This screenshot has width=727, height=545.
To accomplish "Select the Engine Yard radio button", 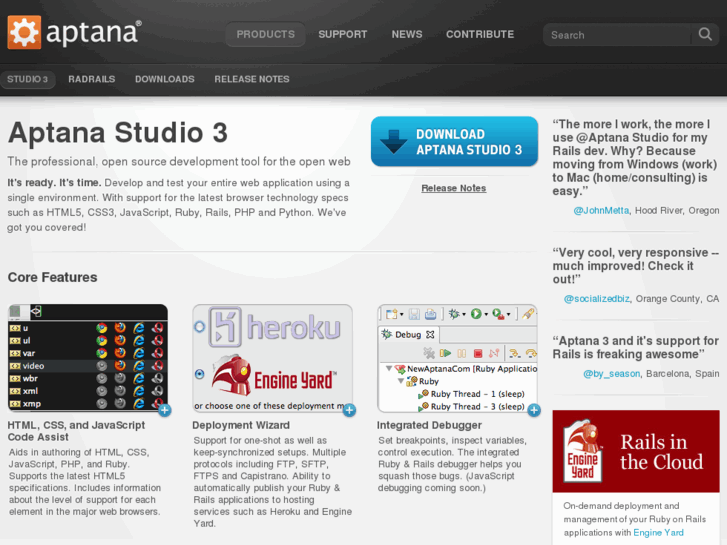I will (199, 374).
